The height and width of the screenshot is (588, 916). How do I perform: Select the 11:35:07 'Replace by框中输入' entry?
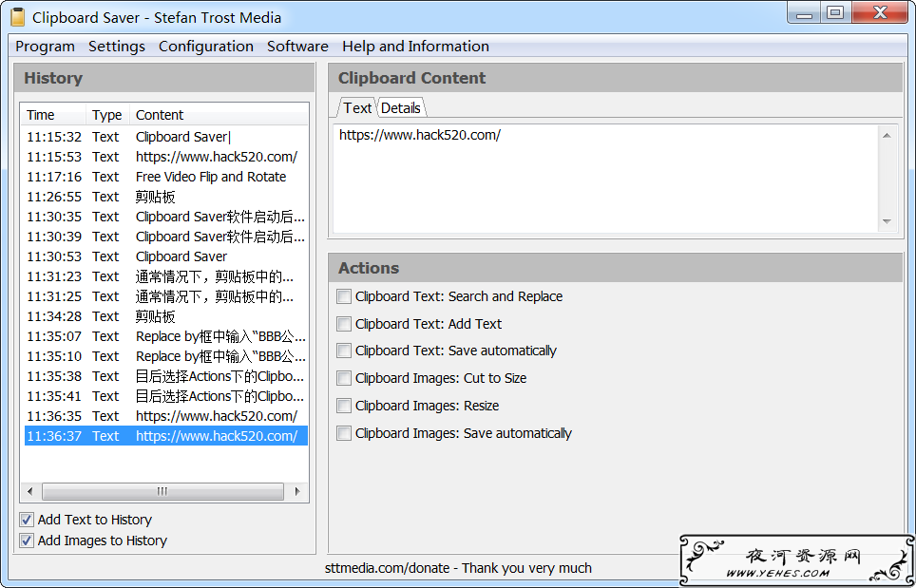166,336
